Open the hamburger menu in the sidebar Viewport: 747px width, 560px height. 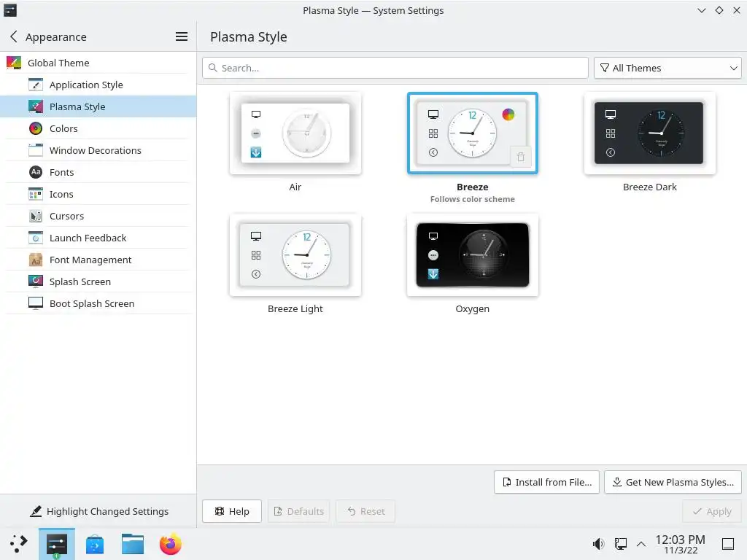tap(182, 36)
